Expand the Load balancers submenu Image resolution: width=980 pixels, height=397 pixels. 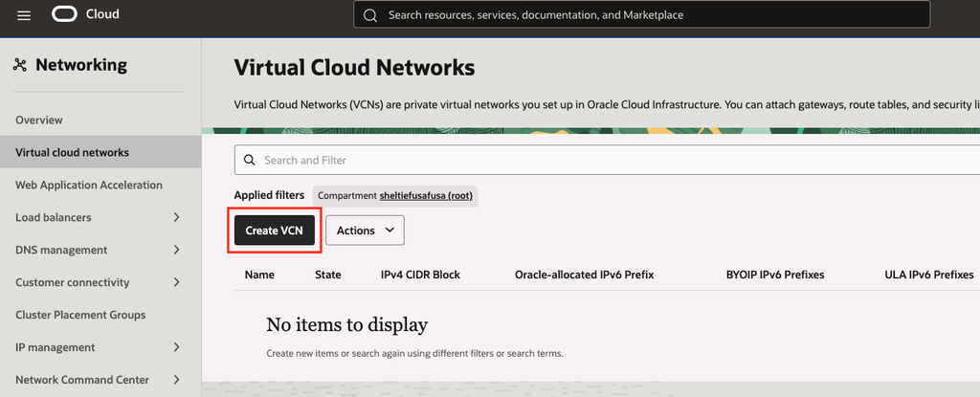click(x=176, y=217)
